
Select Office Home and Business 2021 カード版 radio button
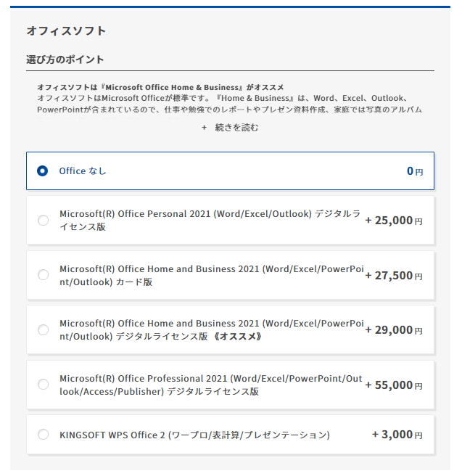[43, 275]
